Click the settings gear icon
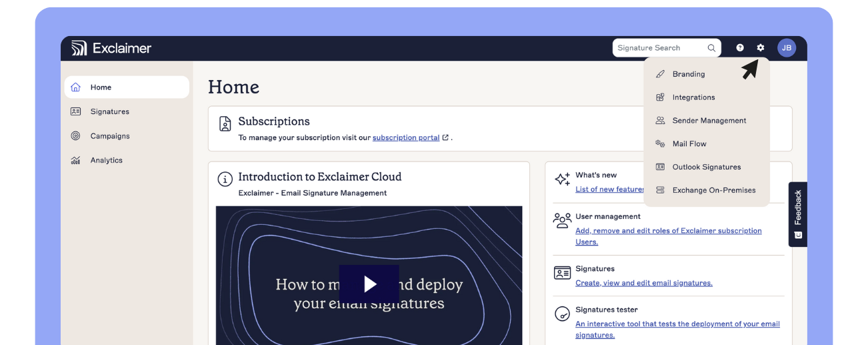 761,48
